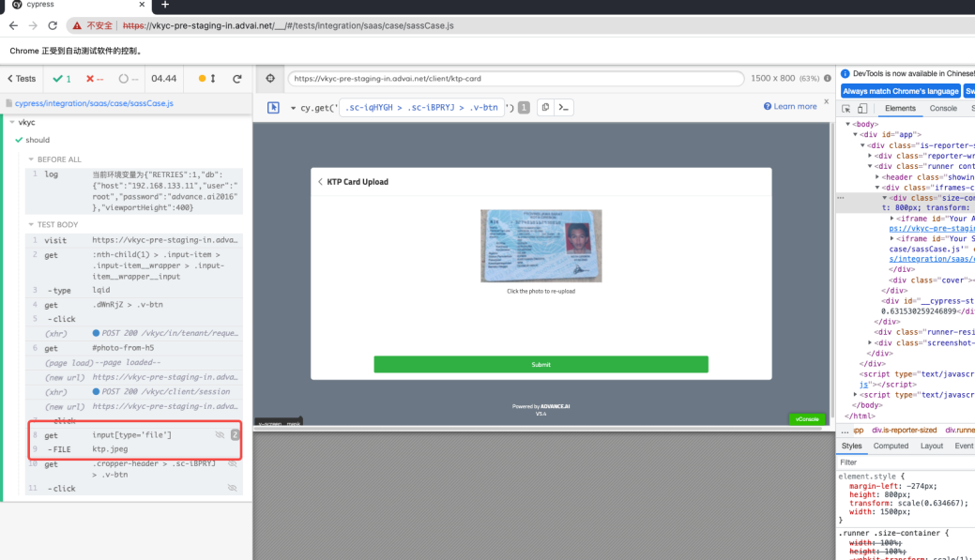Go back to Tests list
Image resolution: width=975 pixels, height=560 pixels.
tap(22, 79)
